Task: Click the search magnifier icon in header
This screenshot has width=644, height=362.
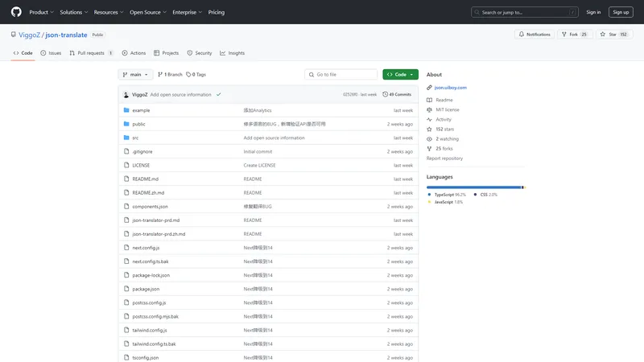Action: (477, 12)
